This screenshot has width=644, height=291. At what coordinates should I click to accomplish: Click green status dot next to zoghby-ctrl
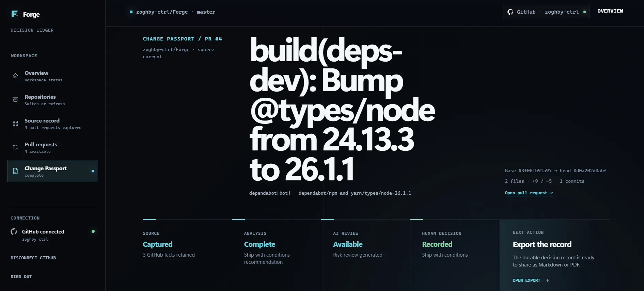584,12
